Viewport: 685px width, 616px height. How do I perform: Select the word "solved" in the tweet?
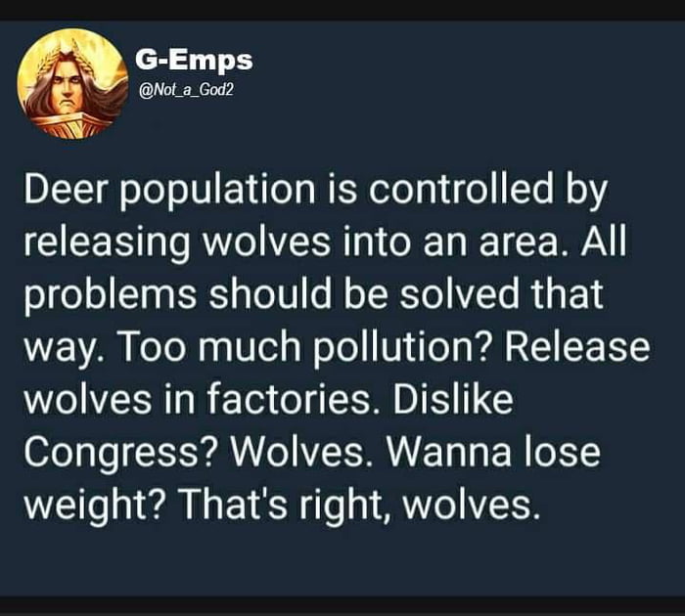pos(431,293)
